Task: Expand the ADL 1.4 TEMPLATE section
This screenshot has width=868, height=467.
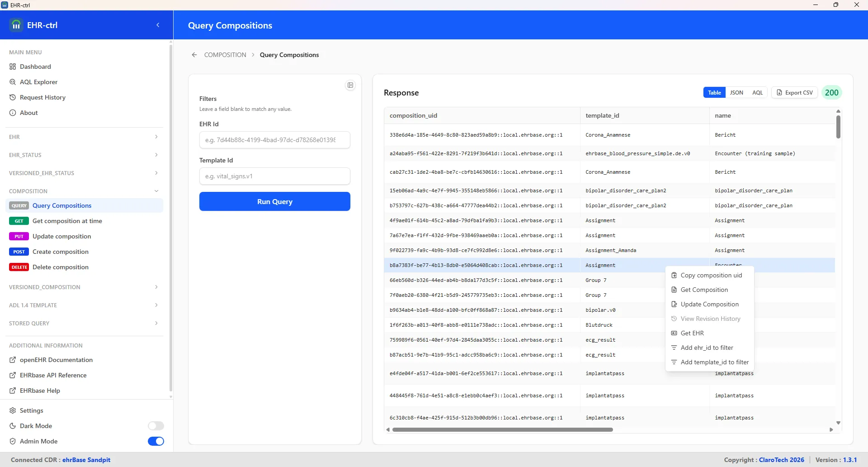Action: (84, 305)
